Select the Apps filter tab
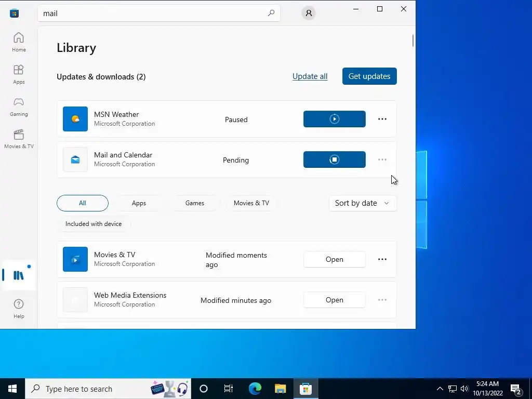Viewport: 532px width, 399px height. pyautogui.click(x=139, y=203)
